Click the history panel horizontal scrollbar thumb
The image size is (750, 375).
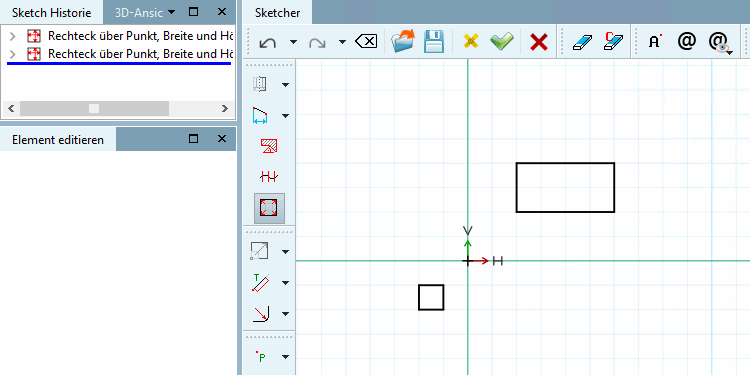point(94,109)
